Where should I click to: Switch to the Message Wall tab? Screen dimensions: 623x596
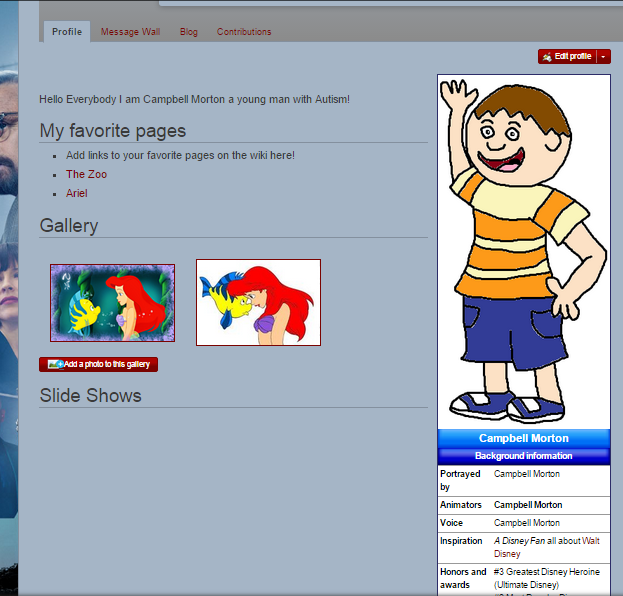tap(130, 32)
